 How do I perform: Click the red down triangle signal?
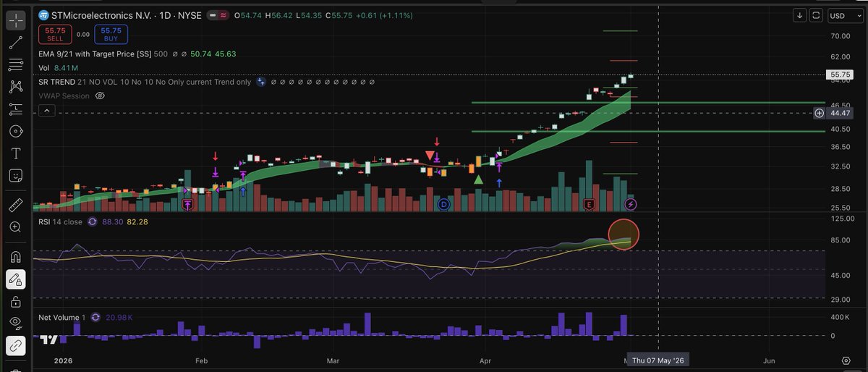click(430, 156)
